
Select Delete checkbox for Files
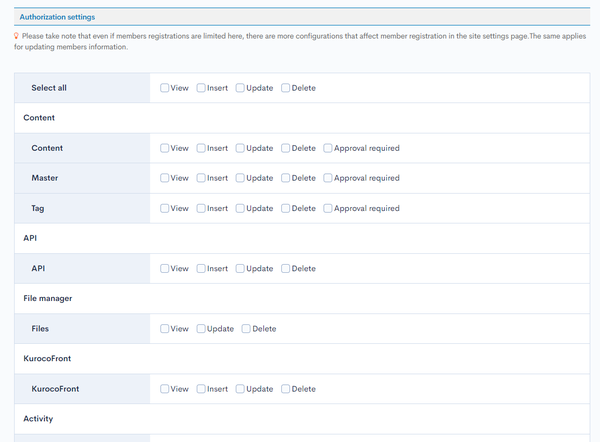coord(246,329)
